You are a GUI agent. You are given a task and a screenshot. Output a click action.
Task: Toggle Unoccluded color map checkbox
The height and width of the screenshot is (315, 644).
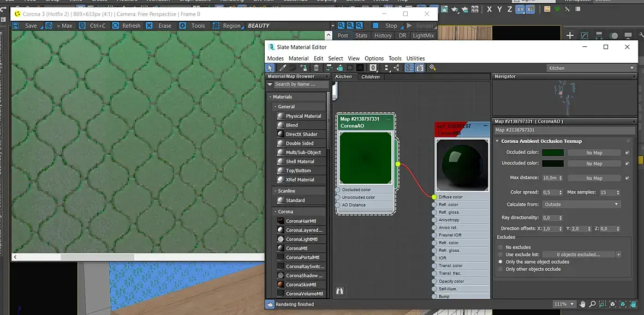tap(627, 163)
